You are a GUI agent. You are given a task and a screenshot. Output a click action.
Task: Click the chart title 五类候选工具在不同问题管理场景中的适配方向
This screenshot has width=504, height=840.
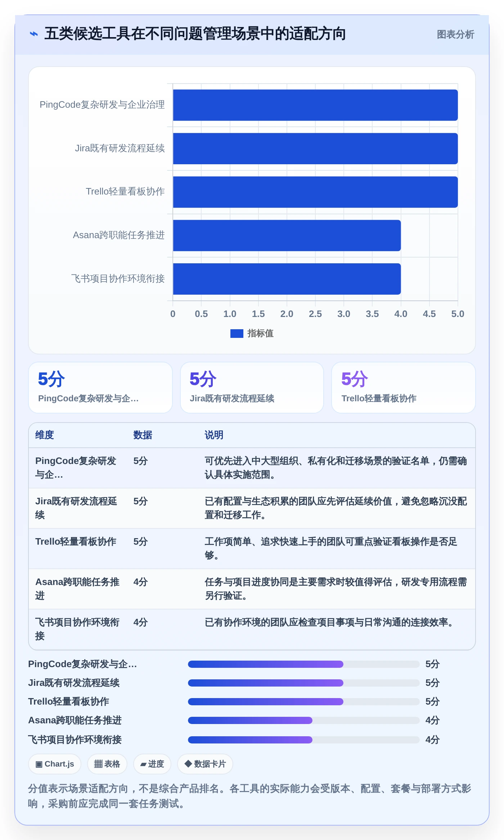pyautogui.click(x=195, y=34)
